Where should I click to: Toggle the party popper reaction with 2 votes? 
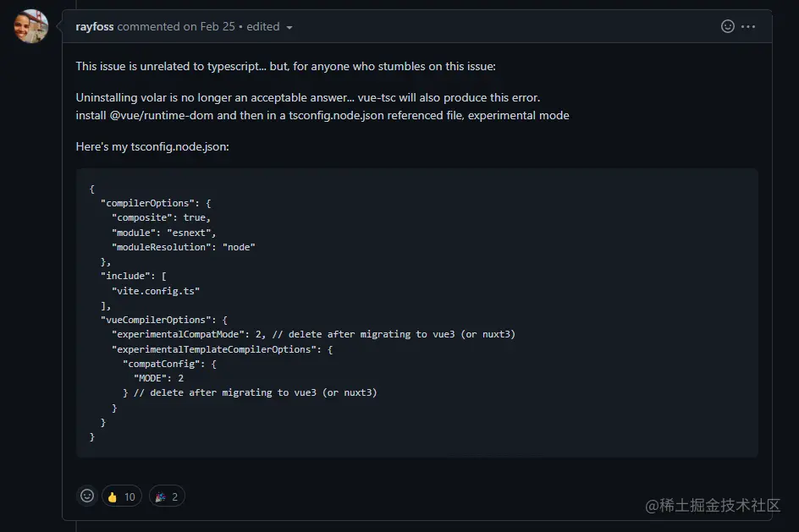166,496
